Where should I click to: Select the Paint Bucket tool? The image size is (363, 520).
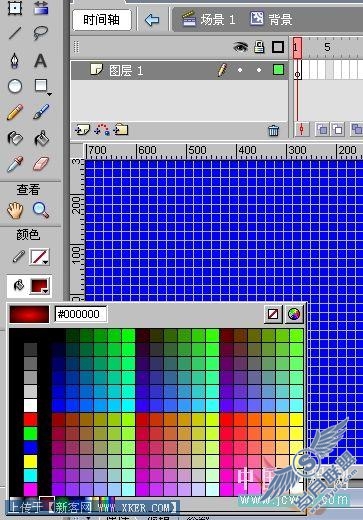click(x=41, y=138)
